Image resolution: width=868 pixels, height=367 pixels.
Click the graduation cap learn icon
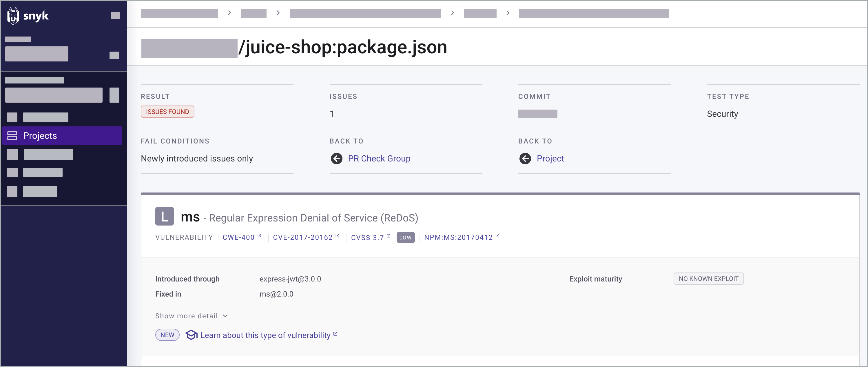coord(191,335)
